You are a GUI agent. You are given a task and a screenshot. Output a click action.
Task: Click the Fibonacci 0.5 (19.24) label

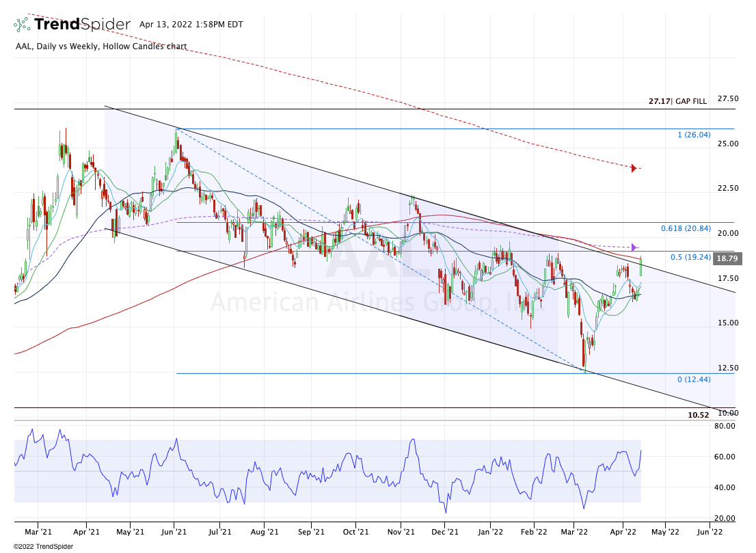(690, 257)
